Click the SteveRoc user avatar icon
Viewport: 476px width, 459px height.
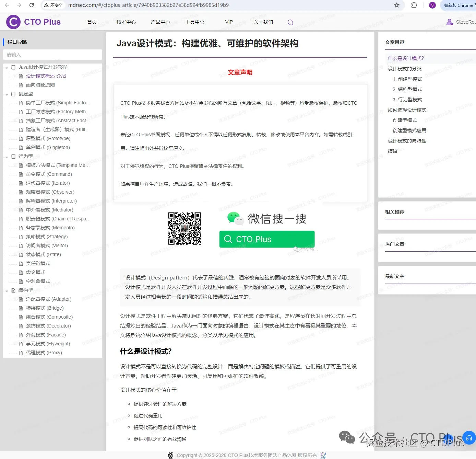(450, 22)
